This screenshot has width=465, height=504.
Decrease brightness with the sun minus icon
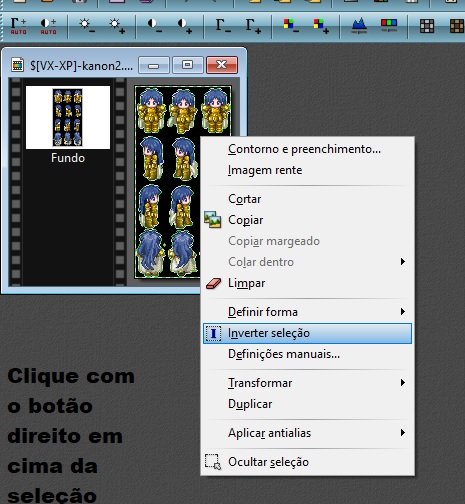tap(87, 26)
